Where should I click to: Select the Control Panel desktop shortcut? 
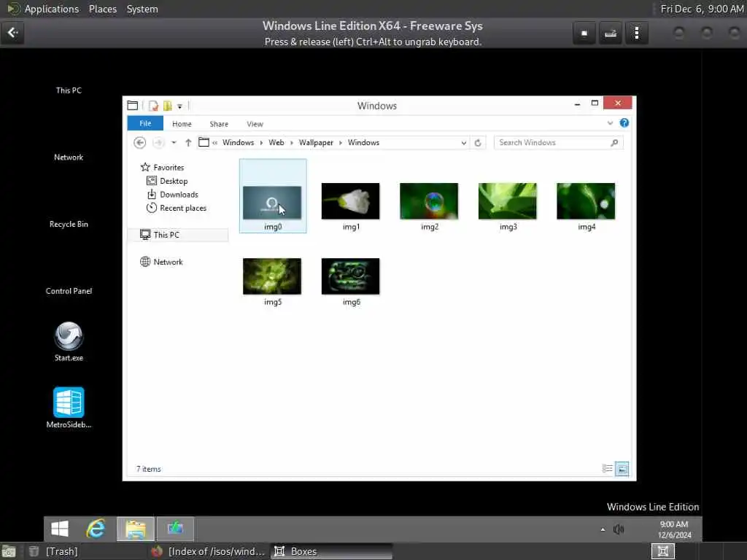click(x=69, y=291)
